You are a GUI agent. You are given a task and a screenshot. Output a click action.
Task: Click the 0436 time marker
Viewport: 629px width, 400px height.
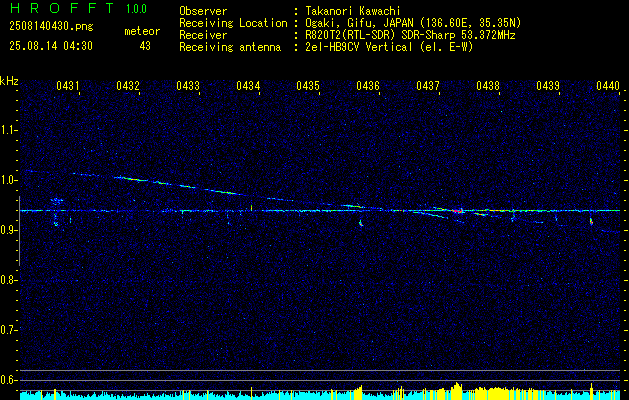pyautogui.click(x=367, y=86)
